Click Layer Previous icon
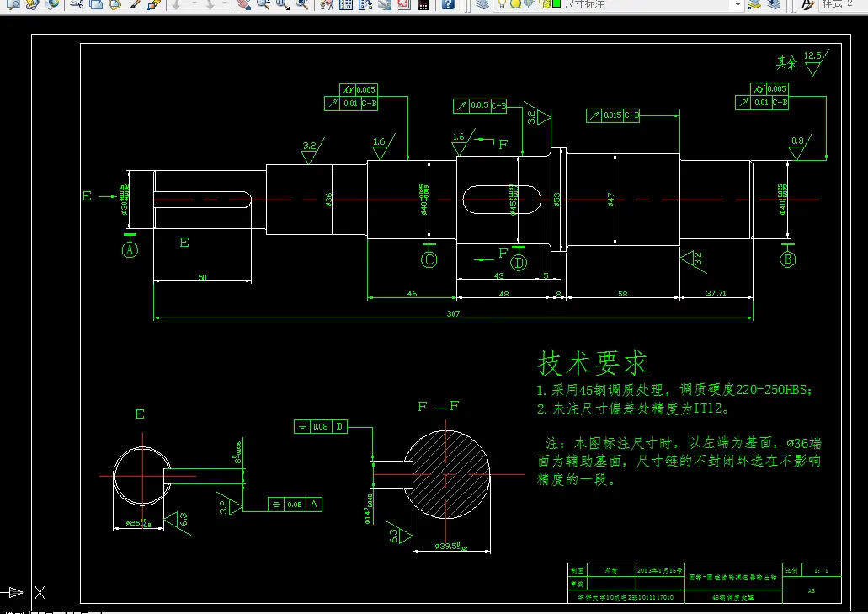The width and height of the screenshot is (868, 614). coord(774,4)
